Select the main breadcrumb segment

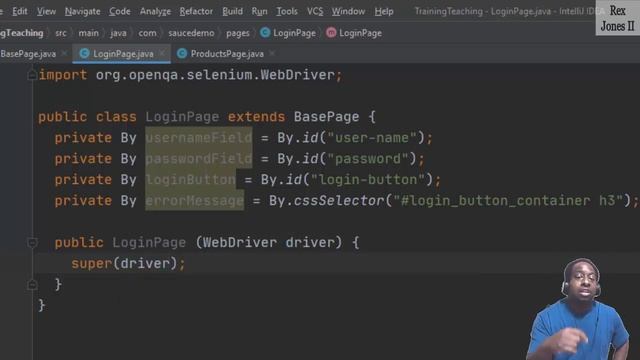tap(89, 33)
